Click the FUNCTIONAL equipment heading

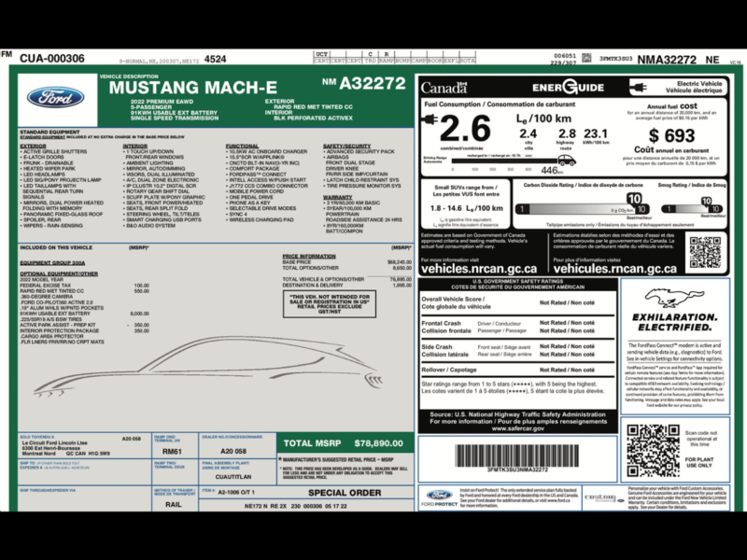tap(242, 146)
